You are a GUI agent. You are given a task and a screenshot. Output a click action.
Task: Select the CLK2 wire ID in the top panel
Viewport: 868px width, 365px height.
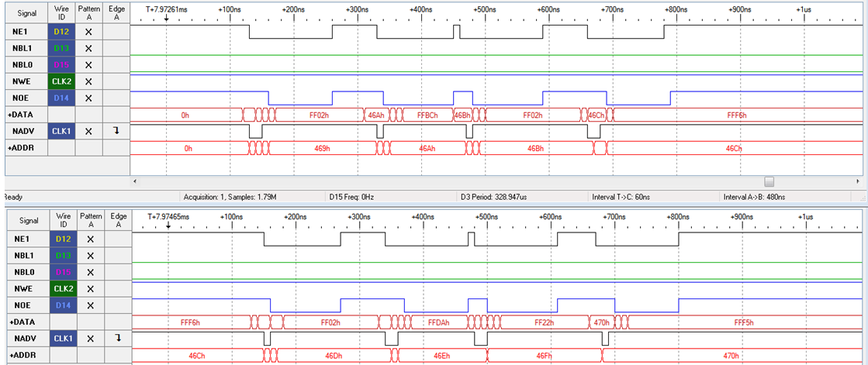61,81
